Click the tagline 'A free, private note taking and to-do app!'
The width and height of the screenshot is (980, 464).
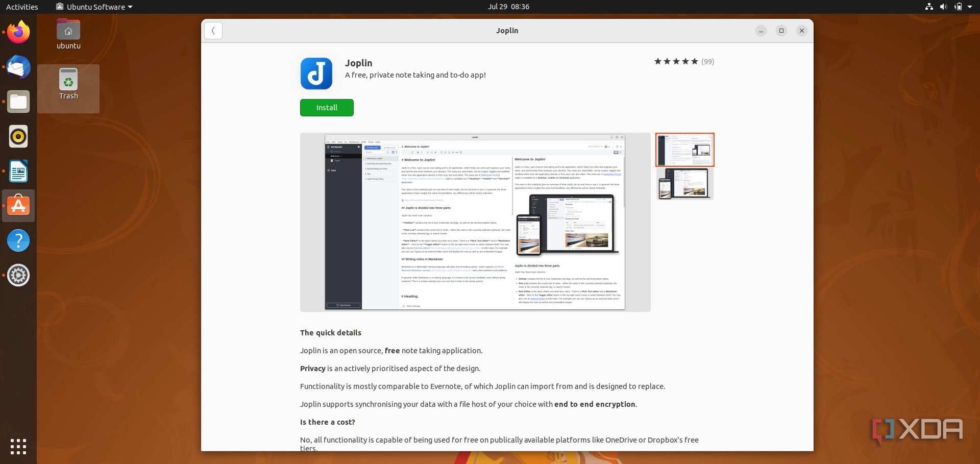click(x=415, y=75)
